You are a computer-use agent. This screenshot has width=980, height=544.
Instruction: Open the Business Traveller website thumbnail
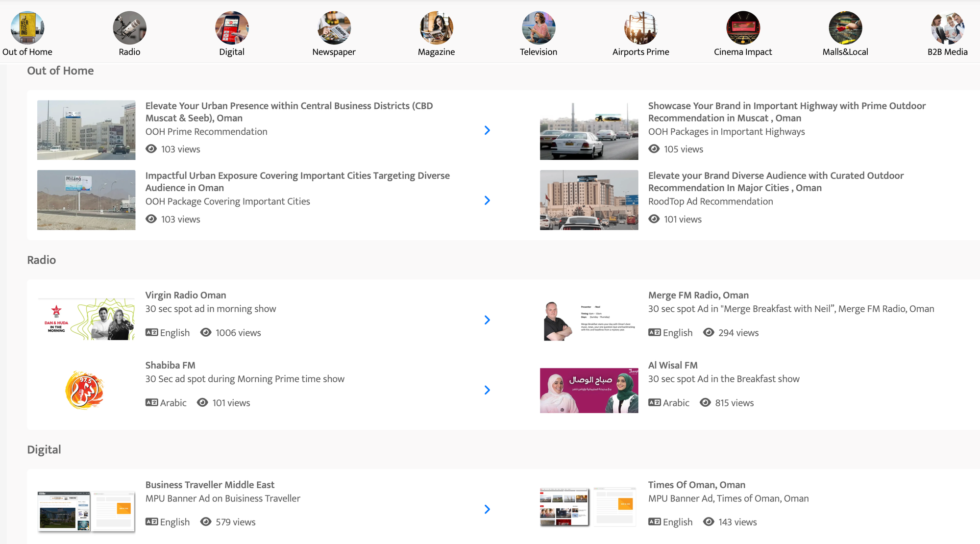(86, 512)
